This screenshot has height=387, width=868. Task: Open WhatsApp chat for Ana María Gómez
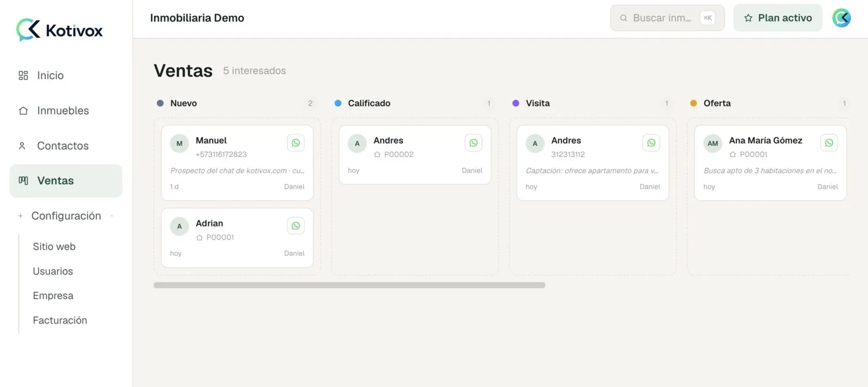pos(829,143)
